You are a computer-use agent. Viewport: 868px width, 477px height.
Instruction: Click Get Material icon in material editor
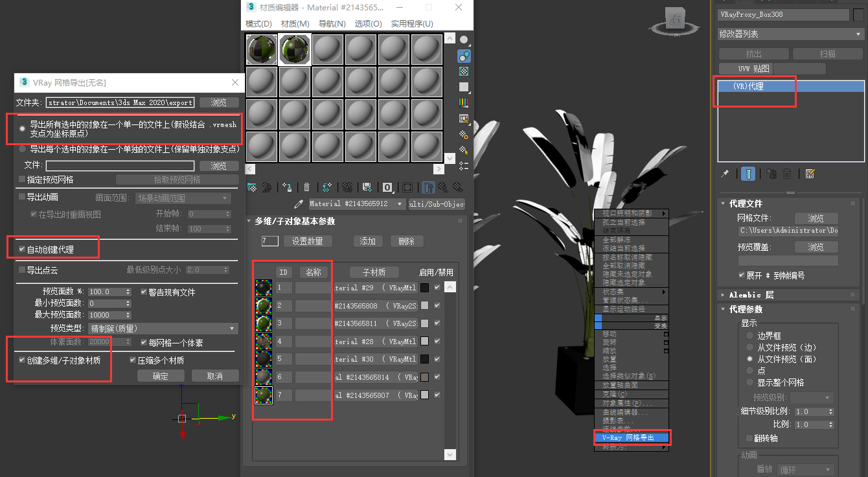(x=251, y=187)
